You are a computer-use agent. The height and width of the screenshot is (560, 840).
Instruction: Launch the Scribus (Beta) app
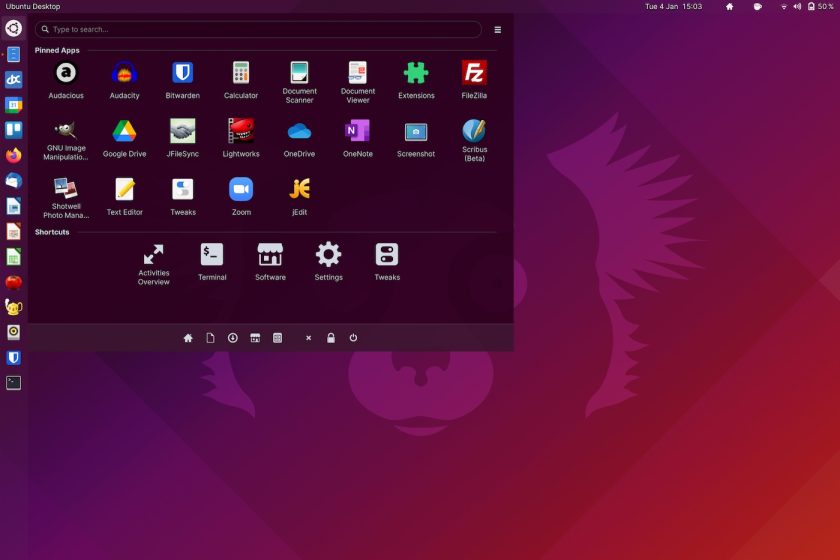tap(474, 140)
